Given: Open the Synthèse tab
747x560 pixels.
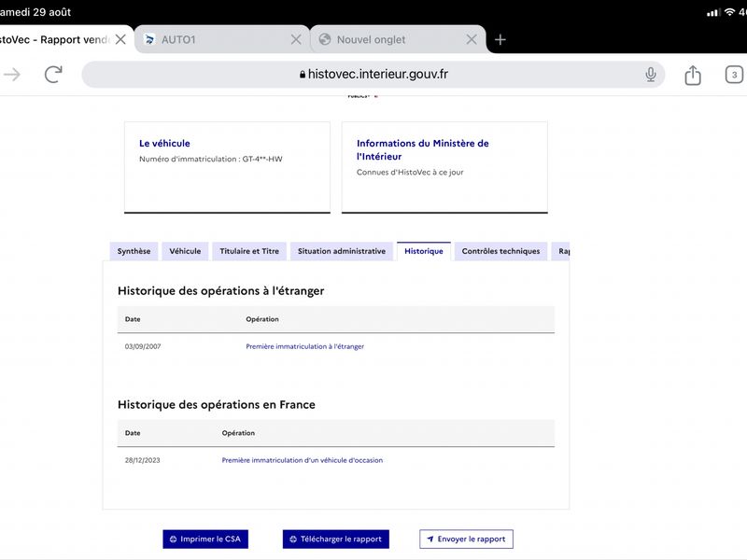Looking at the screenshot, I should [x=134, y=251].
